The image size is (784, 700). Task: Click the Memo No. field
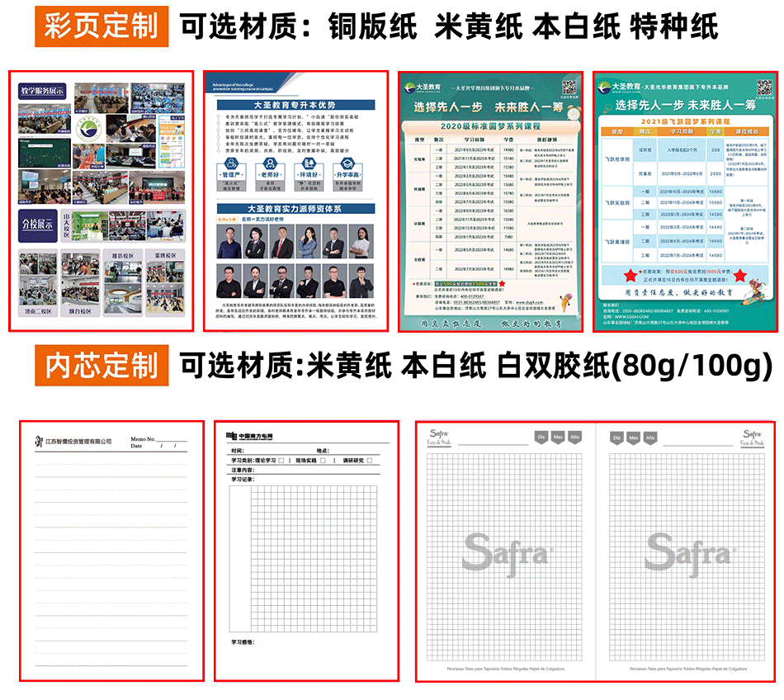click(x=158, y=438)
